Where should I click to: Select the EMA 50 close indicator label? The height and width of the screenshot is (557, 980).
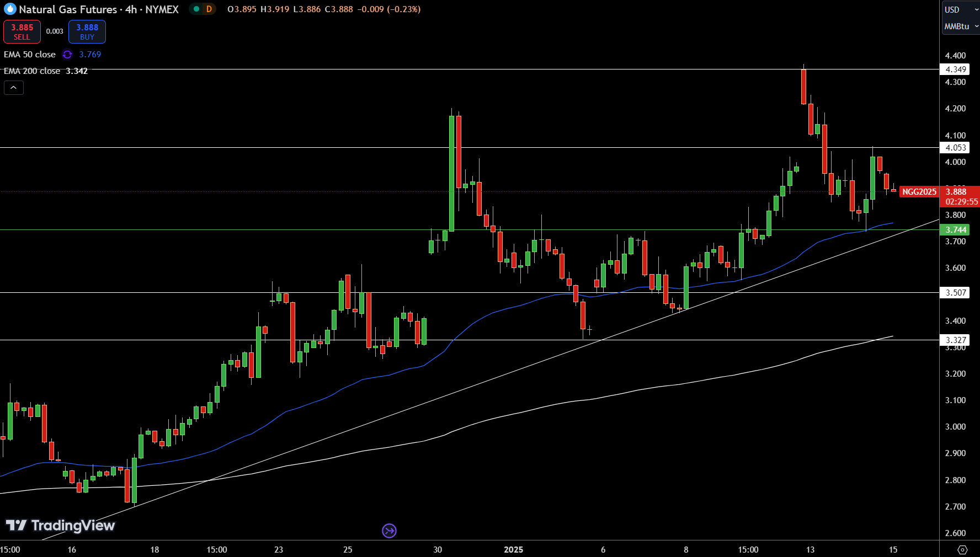(x=30, y=55)
